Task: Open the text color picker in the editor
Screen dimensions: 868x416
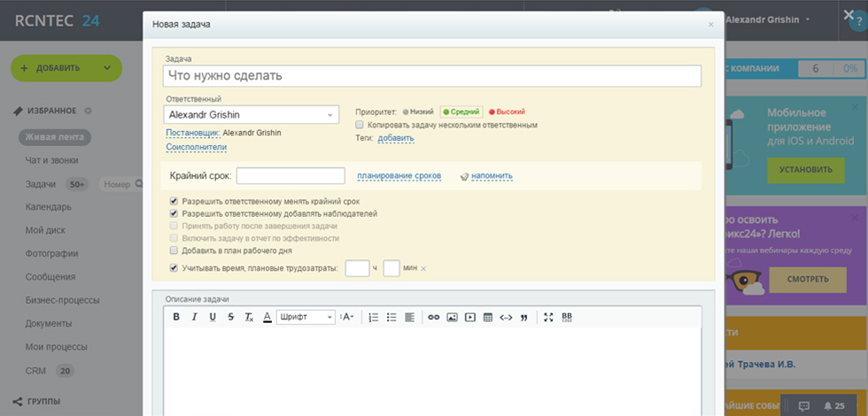Action: pyautogui.click(x=267, y=317)
